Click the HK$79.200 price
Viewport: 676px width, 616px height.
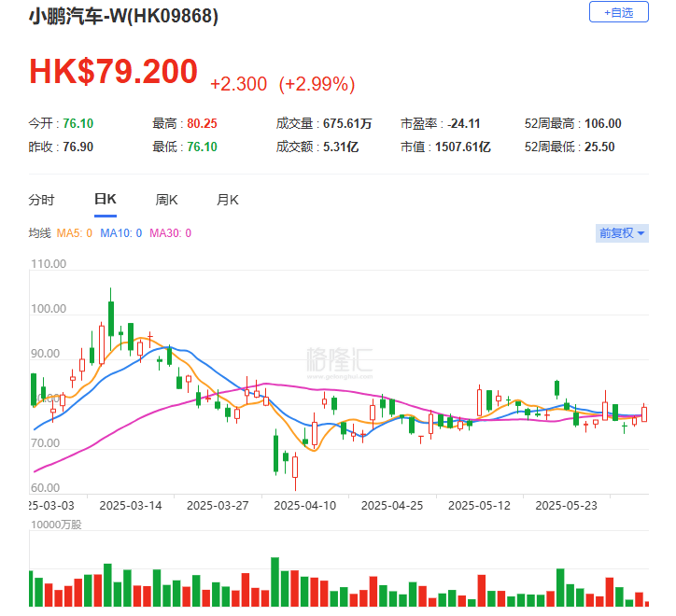pos(113,71)
